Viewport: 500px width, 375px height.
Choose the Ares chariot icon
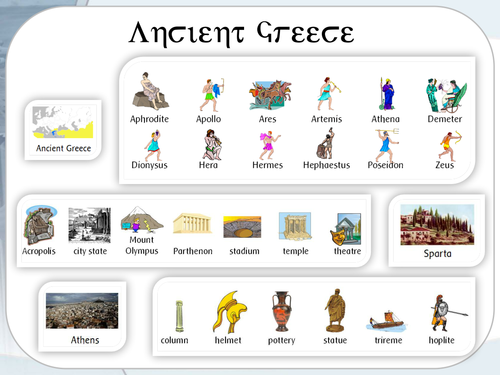point(270,95)
